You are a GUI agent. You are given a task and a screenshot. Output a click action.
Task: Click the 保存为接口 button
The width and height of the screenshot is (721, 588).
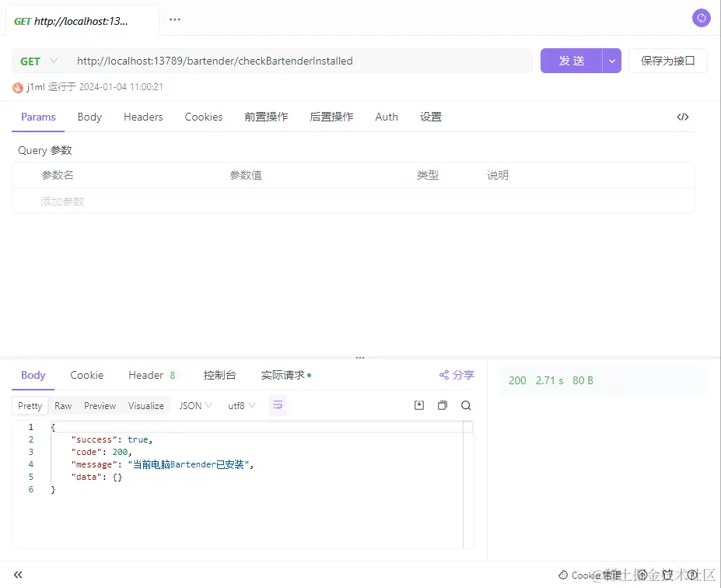point(667,61)
